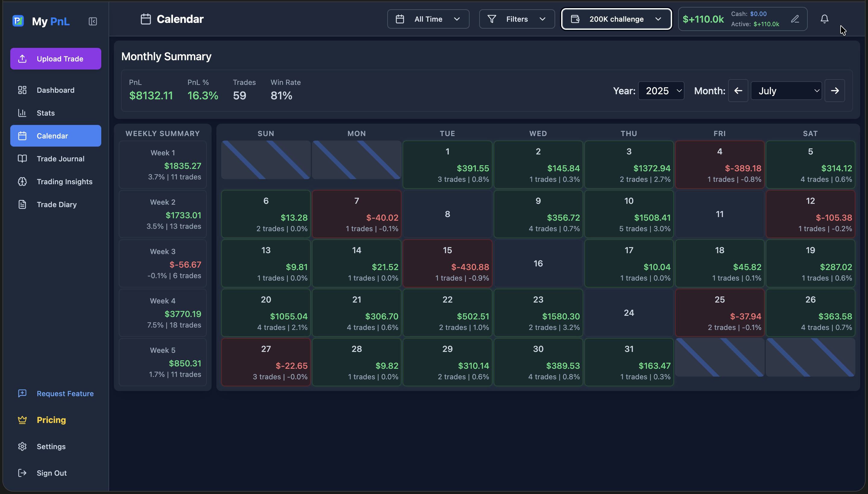Select the Stats icon in the sidebar
This screenshot has height=494, width=868.
click(22, 113)
